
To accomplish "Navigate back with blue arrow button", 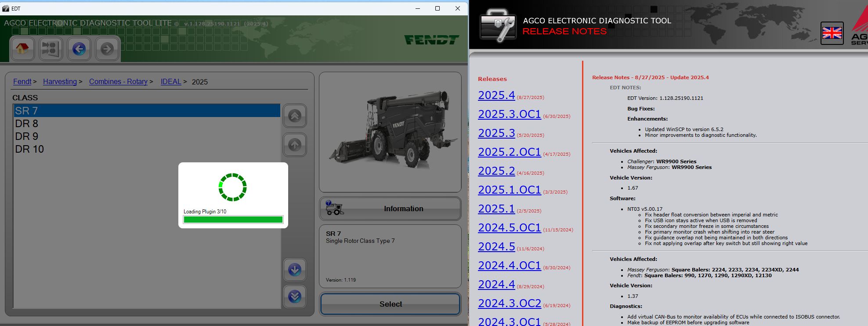I will [79, 48].
